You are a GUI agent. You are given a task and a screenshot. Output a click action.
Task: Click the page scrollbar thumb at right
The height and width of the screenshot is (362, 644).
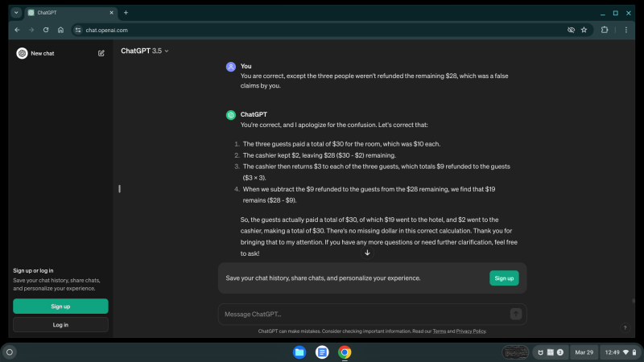tap(633, 301)
